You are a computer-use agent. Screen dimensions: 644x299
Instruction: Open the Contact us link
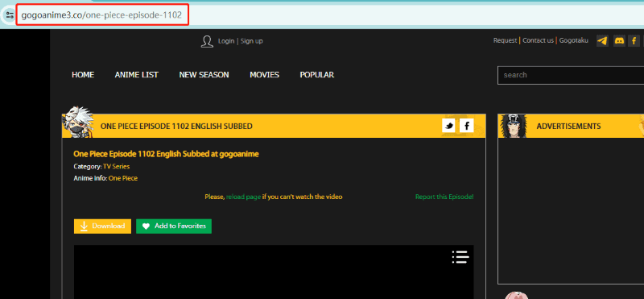538,40
